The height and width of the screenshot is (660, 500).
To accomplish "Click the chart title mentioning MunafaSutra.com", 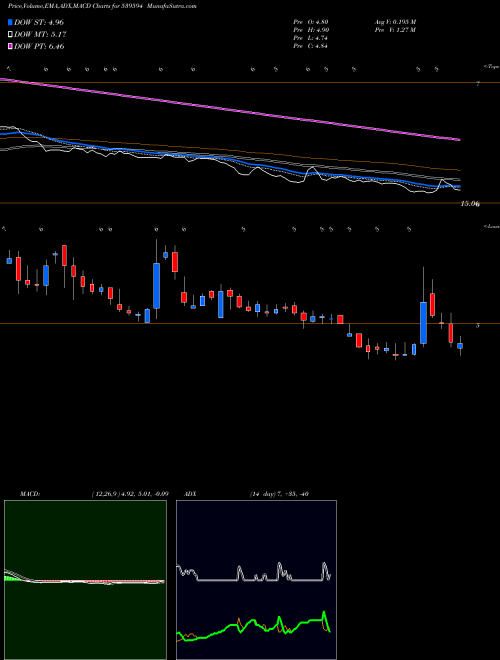I will click(102, 6).
